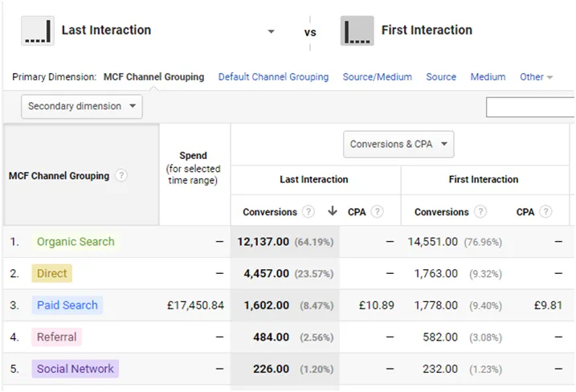Select the Medium primary dimension
This screenshot has width=576, height=392.
(488, 77)
